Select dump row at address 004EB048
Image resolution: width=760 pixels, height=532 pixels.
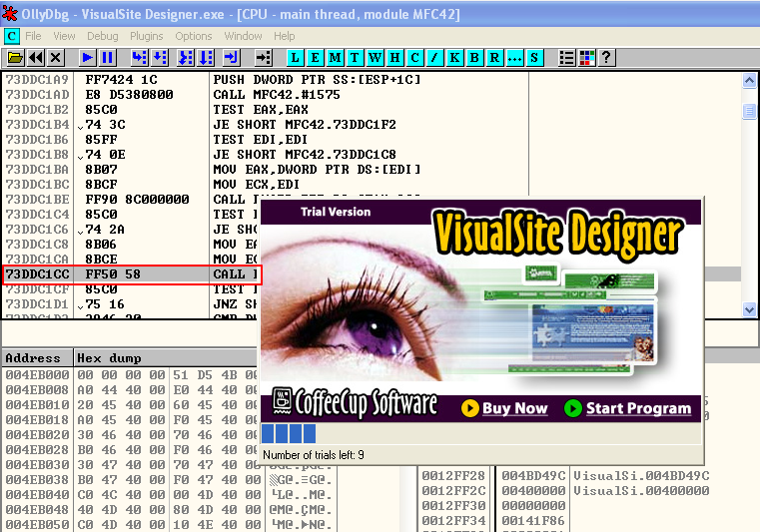169,510
